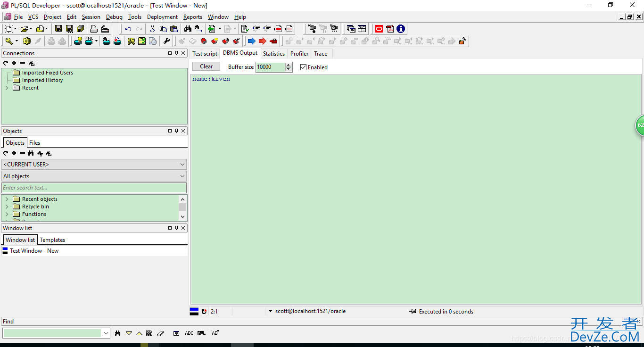This screenshot has width=644, height=347.
Task: Click binoculars icon in Objects panel toolbar
Action: (31, 153)
